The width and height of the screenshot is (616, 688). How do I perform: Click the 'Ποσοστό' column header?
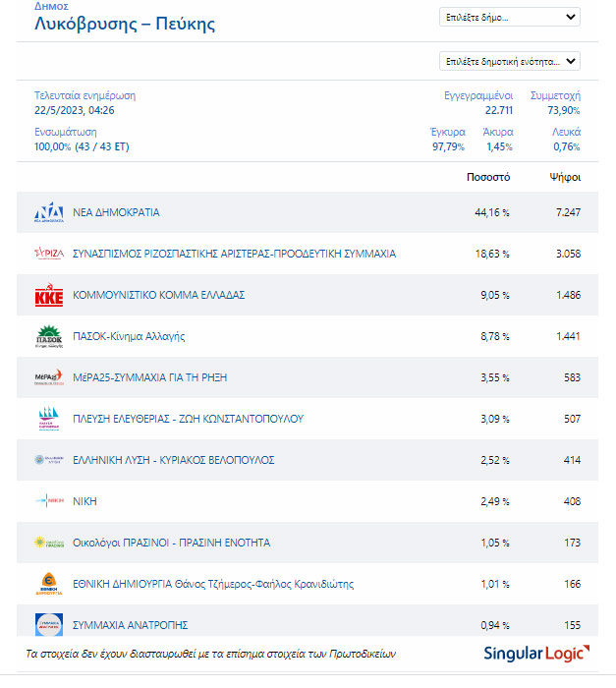point(488,177)
